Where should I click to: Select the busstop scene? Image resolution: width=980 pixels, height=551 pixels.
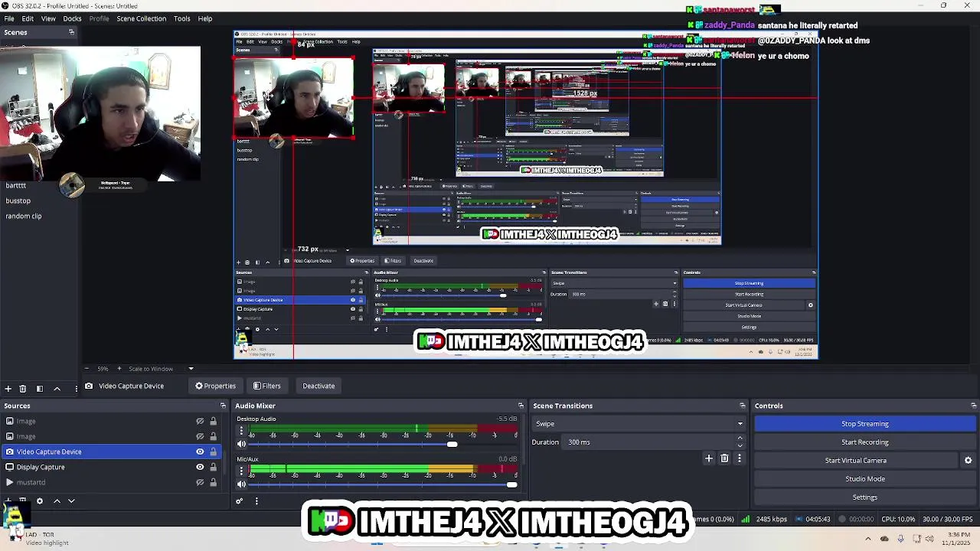[18, 201]
